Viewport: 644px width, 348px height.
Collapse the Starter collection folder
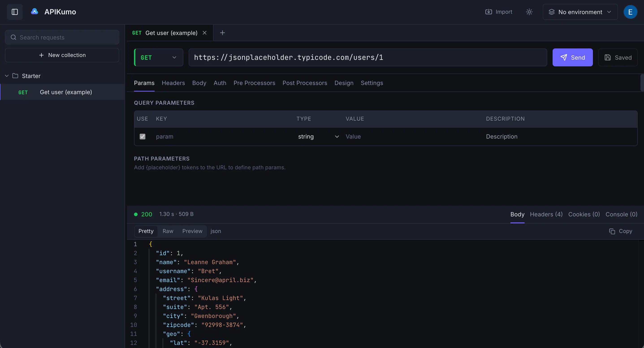(7, 76)
